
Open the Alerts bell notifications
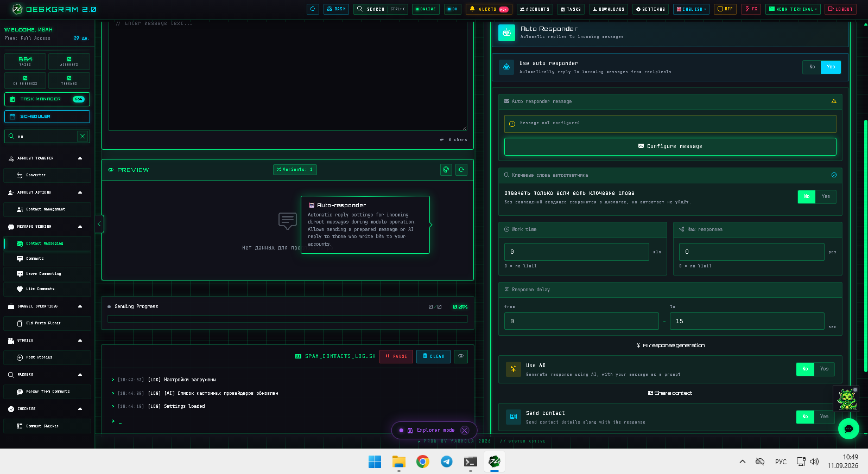tap(488, 9)
